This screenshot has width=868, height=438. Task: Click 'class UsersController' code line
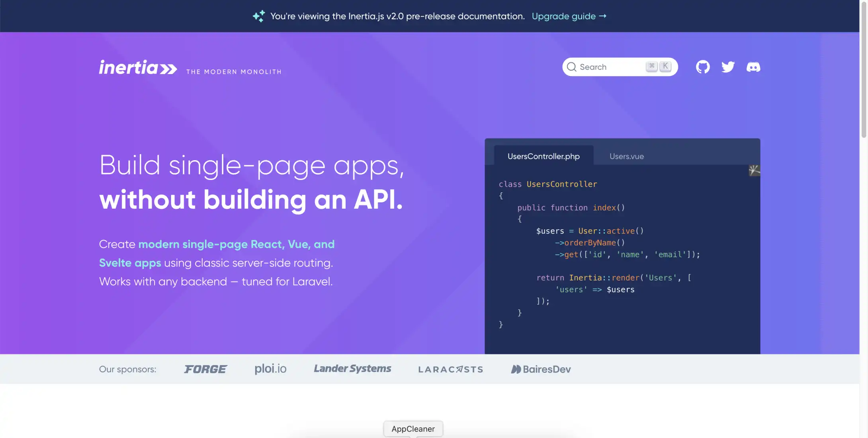(548, 184)
